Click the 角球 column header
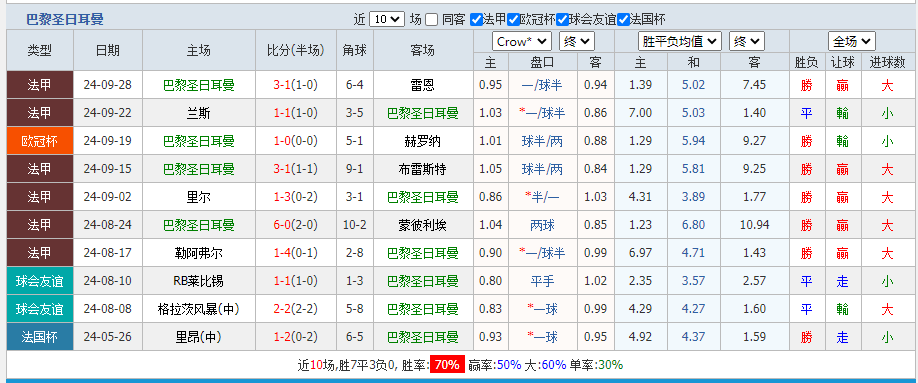Screen dimensions: 918x383 click(355, 50)
